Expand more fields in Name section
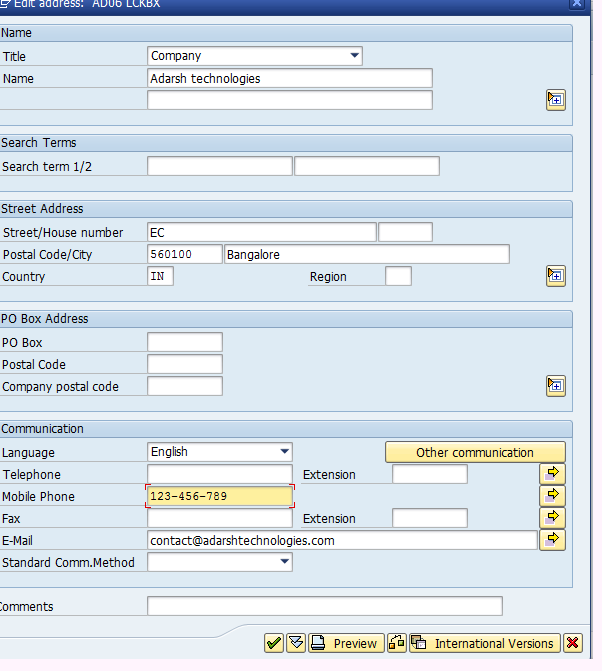Image resolution: width=602 pixels, height=671 pixels. 555,100
